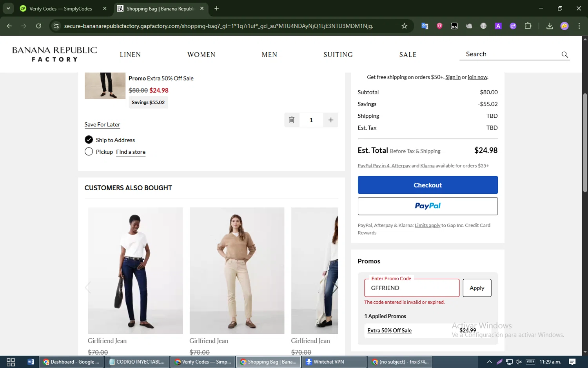Image resolution: width=588 pixels, height=368 pixels.
Task: Open the tab search dropdown arrow
Action: pos(8,8)
